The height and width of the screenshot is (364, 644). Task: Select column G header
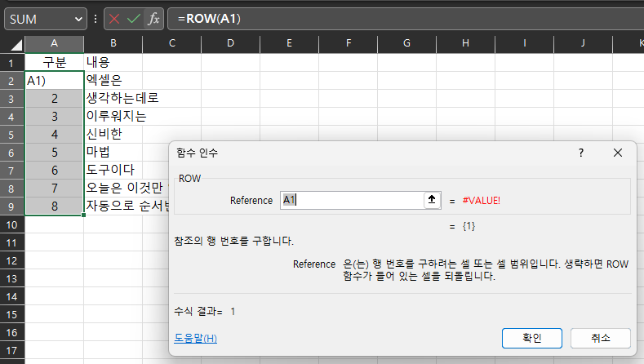pos(407,43)
